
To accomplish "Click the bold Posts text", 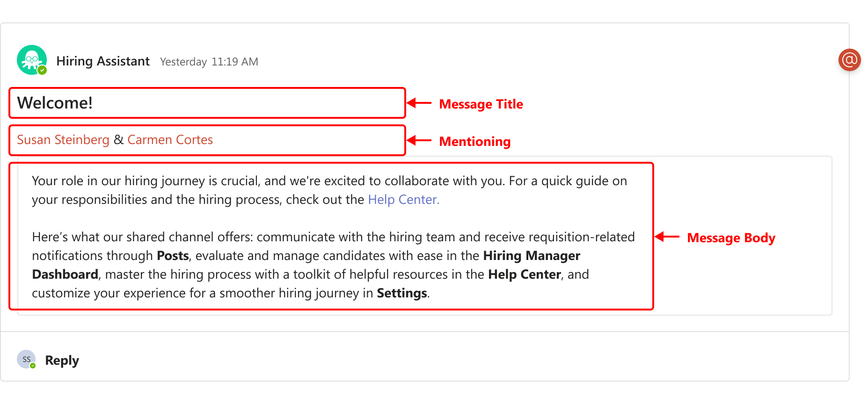I will coord(173,256).
